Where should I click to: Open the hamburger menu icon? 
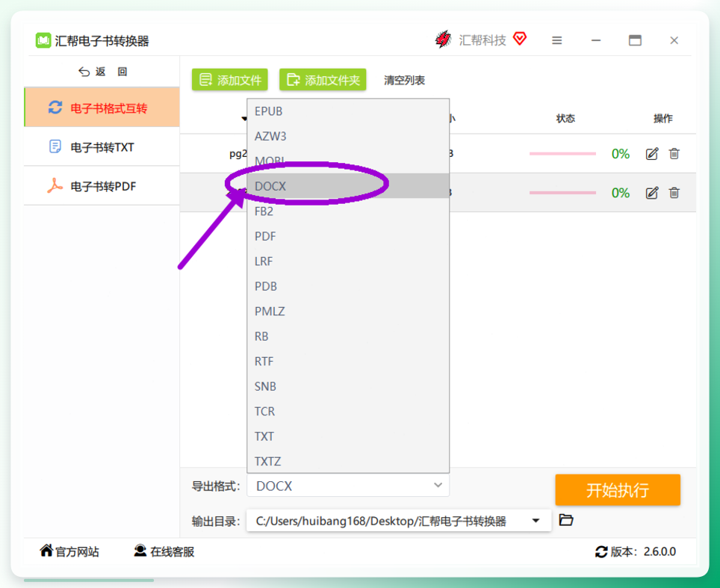(557, 40)
